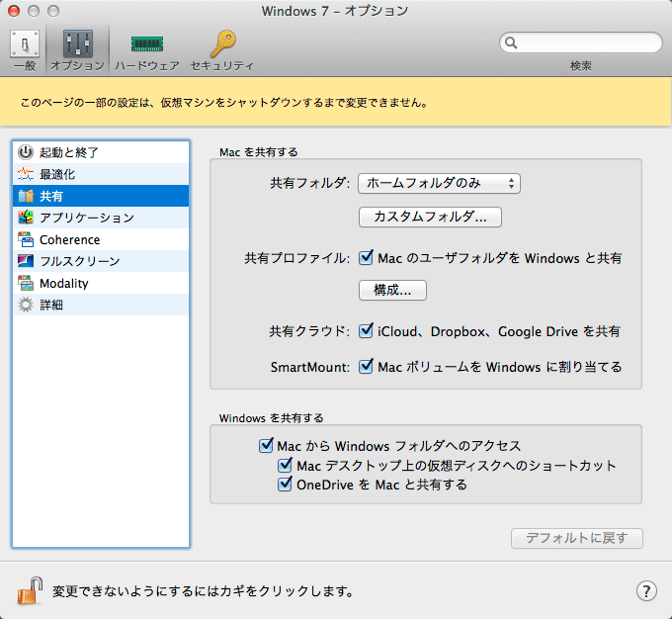Click the power icon beside 起動と終了

[x=26, y=152]
